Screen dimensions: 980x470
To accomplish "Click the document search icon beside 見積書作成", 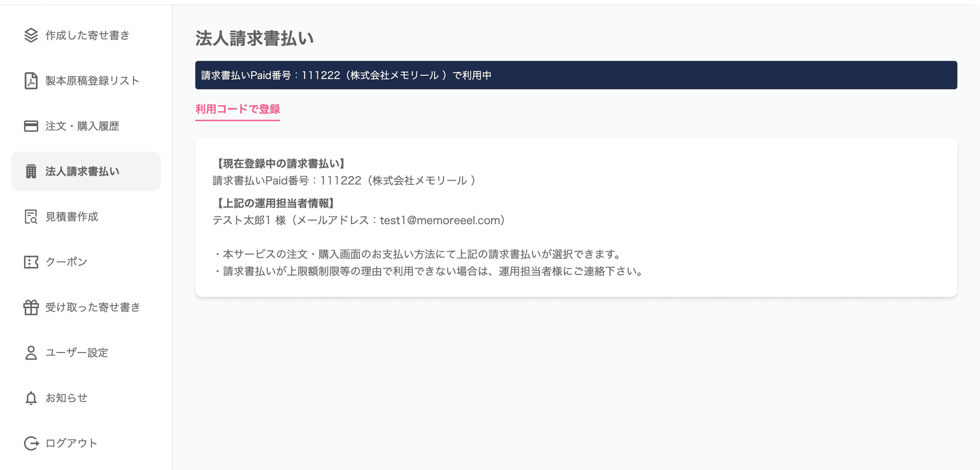I will tap(31, 217).
